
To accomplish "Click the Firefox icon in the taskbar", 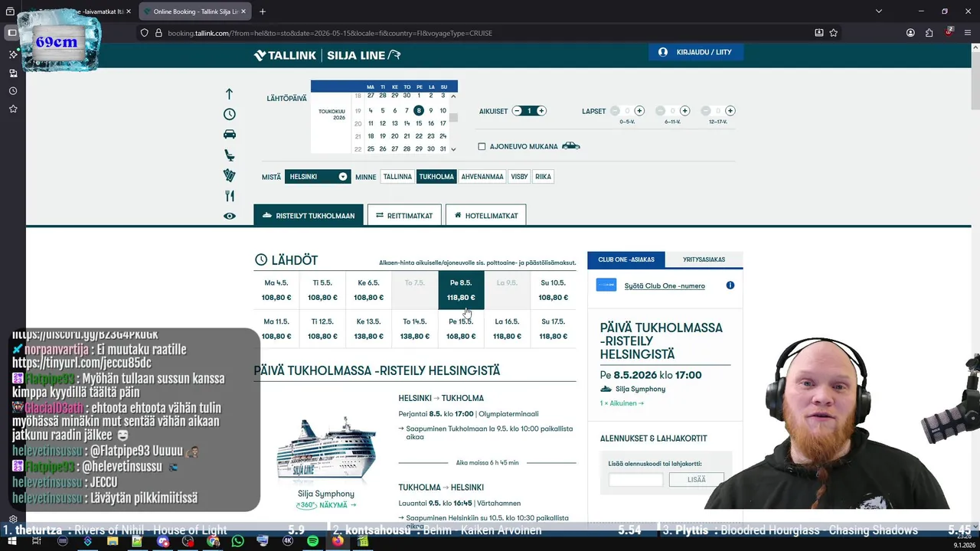I will tap(338, 541).
